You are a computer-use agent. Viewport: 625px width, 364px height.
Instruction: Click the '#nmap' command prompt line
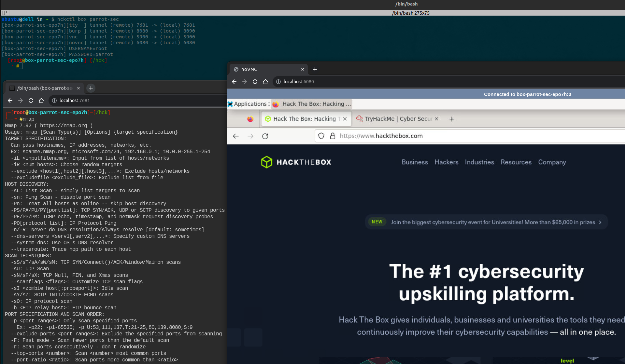(x=27, y=119)
